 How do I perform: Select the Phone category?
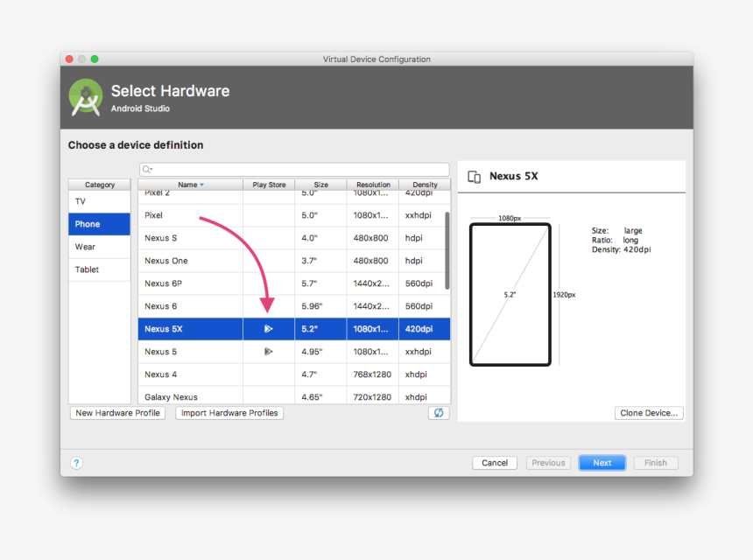(x=100, y=224)
